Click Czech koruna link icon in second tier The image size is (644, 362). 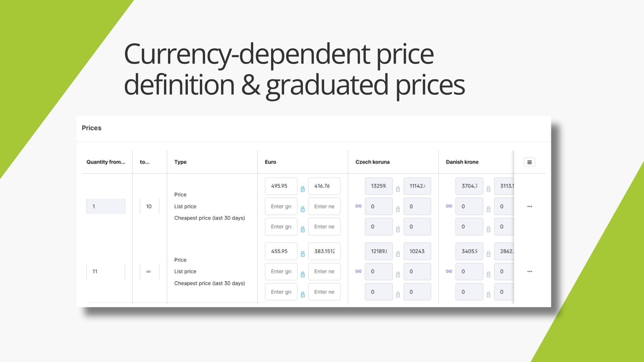[358, 271]
